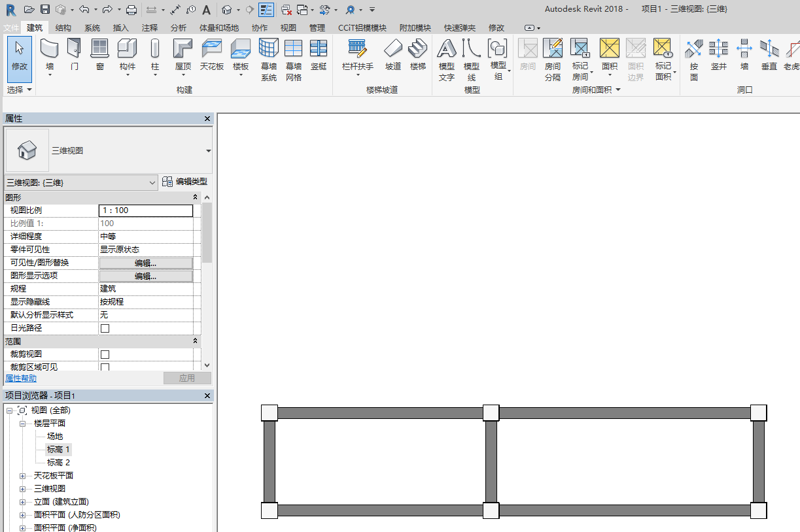Image resolution: width=800 pixels, height=532 pixels.
Task: Expand the Room and Area (房间和面积) panel dropdown
Action: 596,90
